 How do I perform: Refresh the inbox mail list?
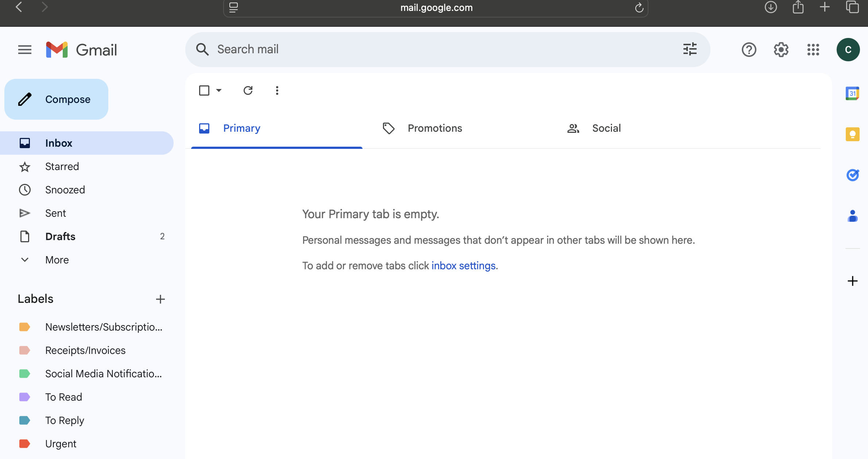(248, 90)
